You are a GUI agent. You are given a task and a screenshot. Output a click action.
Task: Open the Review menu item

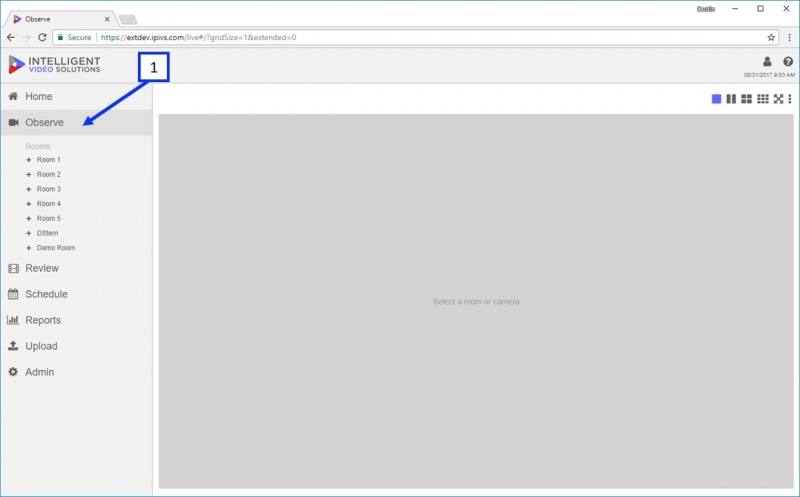(76, 268)
